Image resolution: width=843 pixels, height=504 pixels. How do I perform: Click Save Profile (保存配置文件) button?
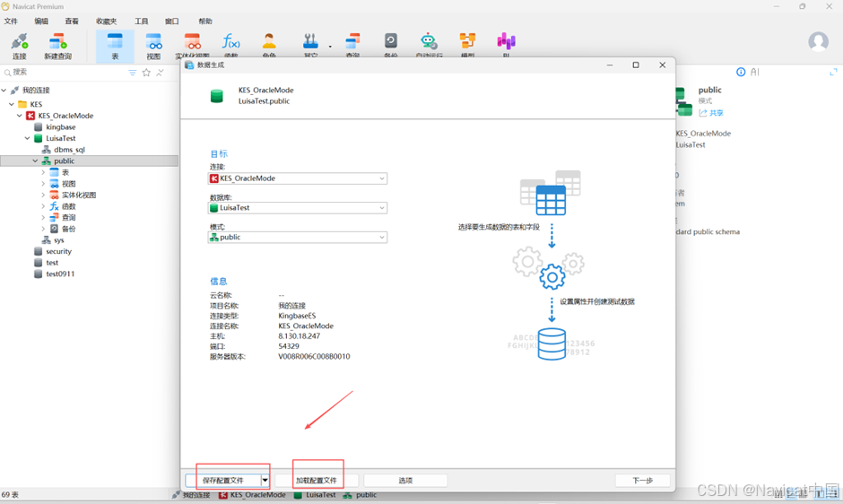223,481
